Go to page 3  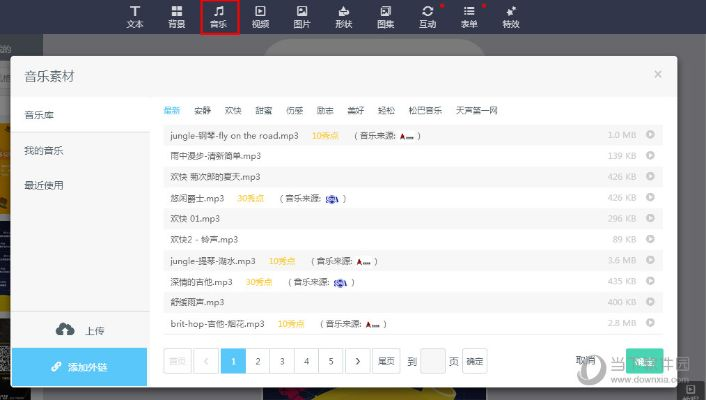(x=282, y=361)
